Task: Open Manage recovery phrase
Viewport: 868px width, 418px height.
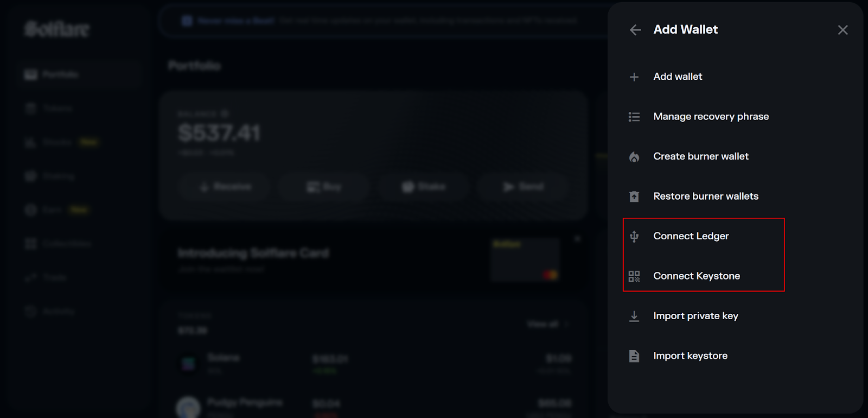Action: [x=711, y=116]
